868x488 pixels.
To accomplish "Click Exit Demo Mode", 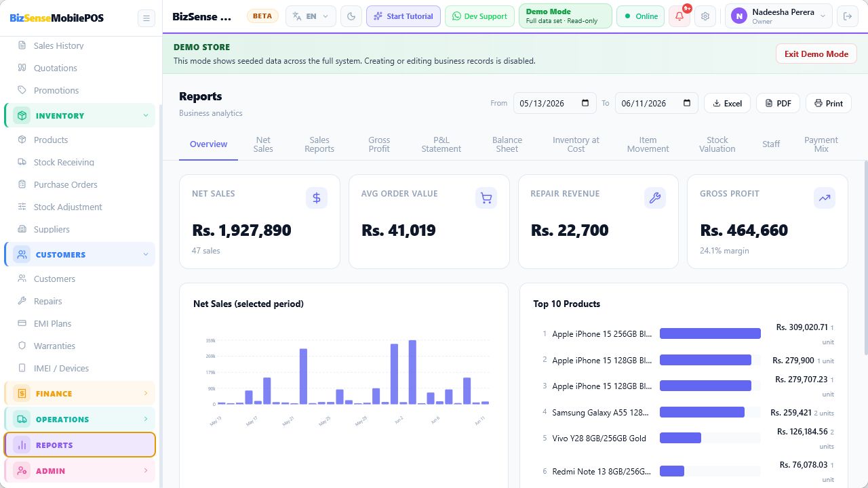I will (816, 54).
